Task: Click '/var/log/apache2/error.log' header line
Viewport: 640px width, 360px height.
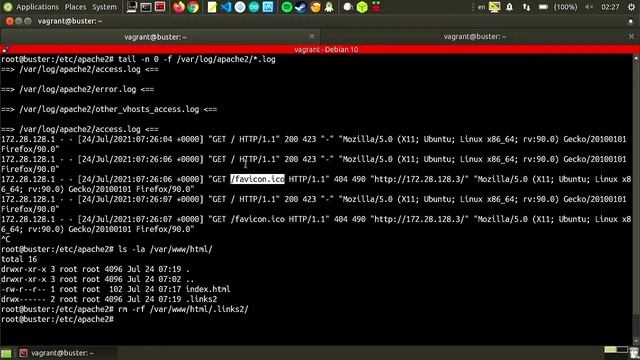Action: pos(78,89)
